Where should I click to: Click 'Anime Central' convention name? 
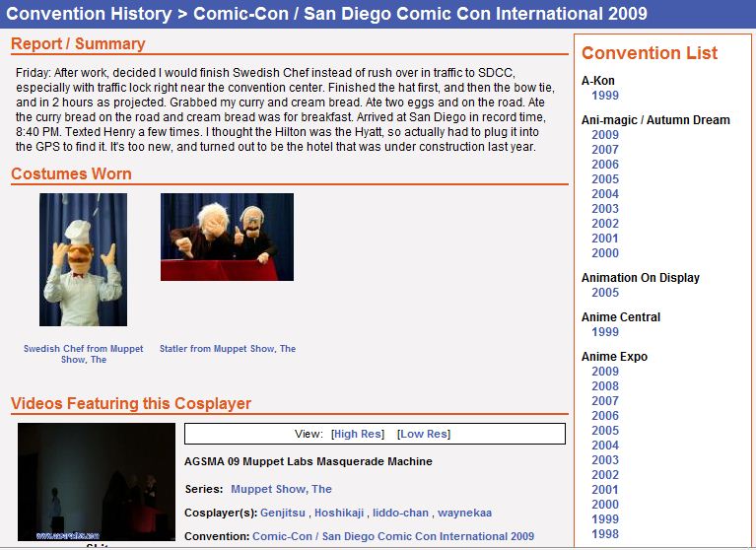[621, 317]
